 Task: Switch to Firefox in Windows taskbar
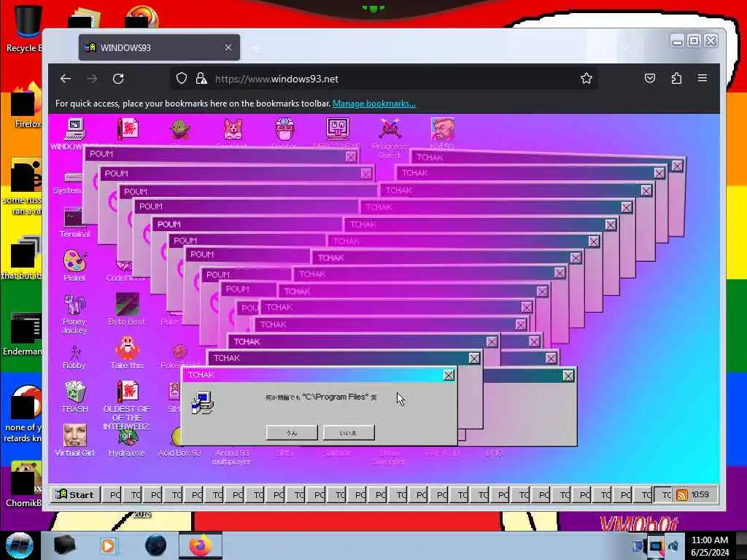coord(201,545)
